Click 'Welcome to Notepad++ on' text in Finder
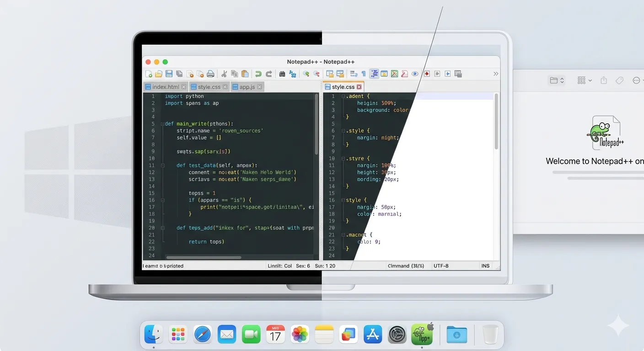Image resolution: width=644 pixels, height=351 pixels. coord(595,161)
